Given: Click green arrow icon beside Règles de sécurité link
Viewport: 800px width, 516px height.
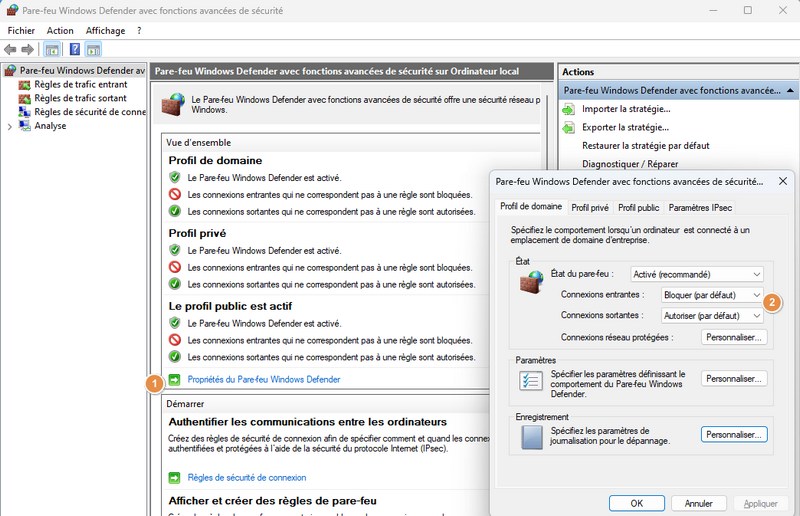Looking at the screenshot, I should pos(174,478).
